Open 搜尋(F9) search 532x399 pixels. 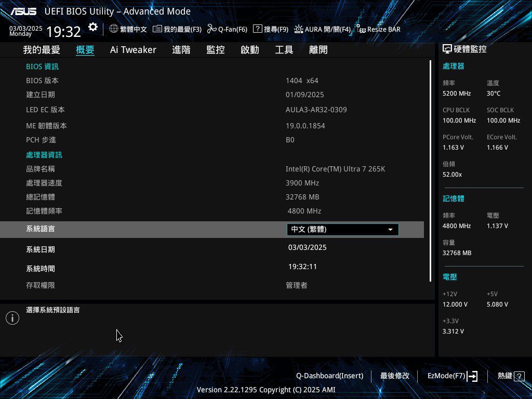click(271, 29)
